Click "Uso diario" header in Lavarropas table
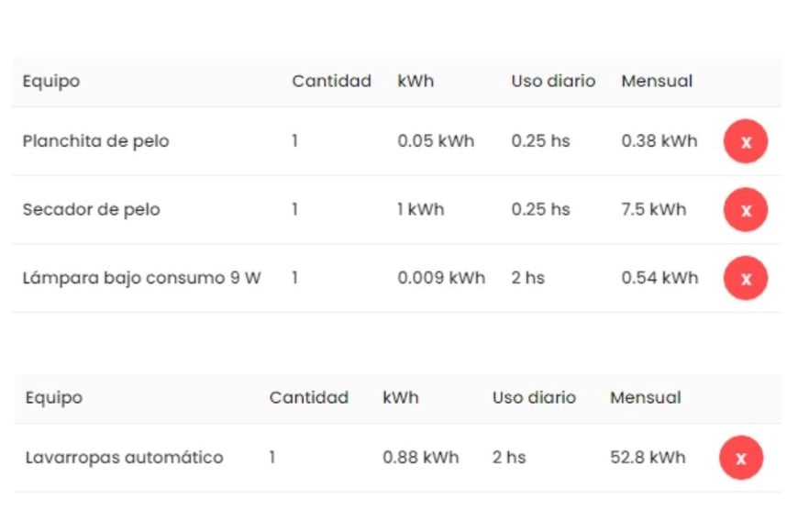 534,397
